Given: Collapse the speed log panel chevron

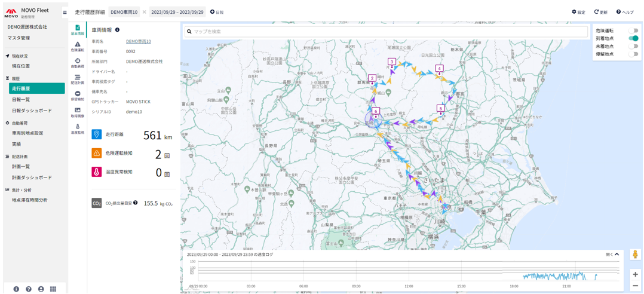Looking at the screenshot, I should 617,255.
